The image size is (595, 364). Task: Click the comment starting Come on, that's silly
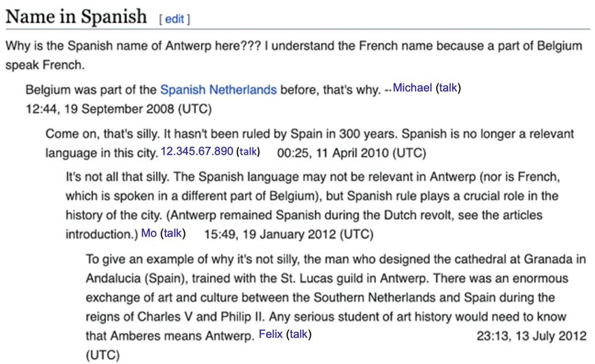309,143
